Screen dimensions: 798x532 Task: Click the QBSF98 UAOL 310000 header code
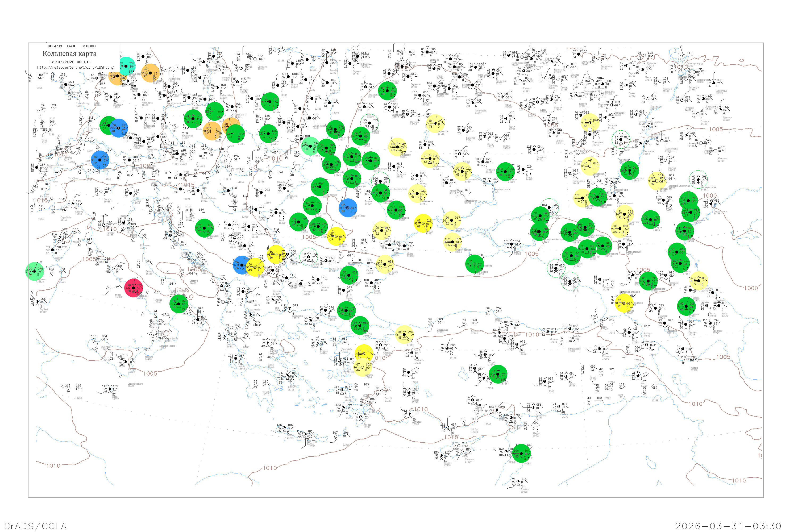click(x=71, y=46)
